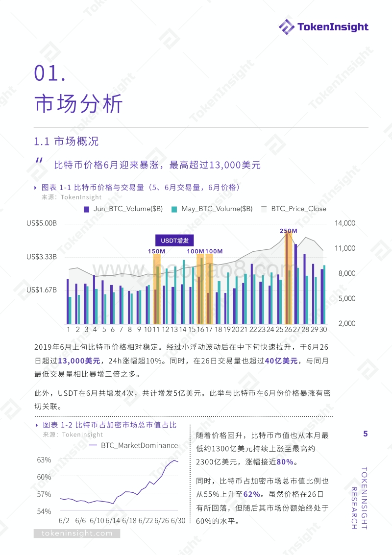Click dominance axis label "57%"

[44, 494]
